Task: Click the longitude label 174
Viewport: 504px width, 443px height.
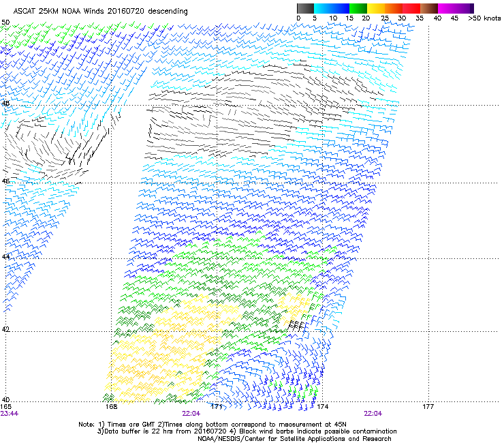Action: (x=323, y=407)
